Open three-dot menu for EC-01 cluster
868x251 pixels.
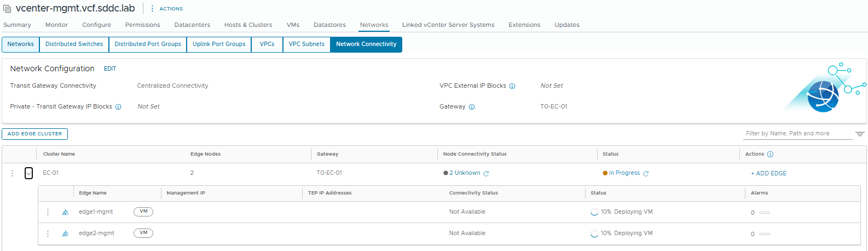pos(12,173)
